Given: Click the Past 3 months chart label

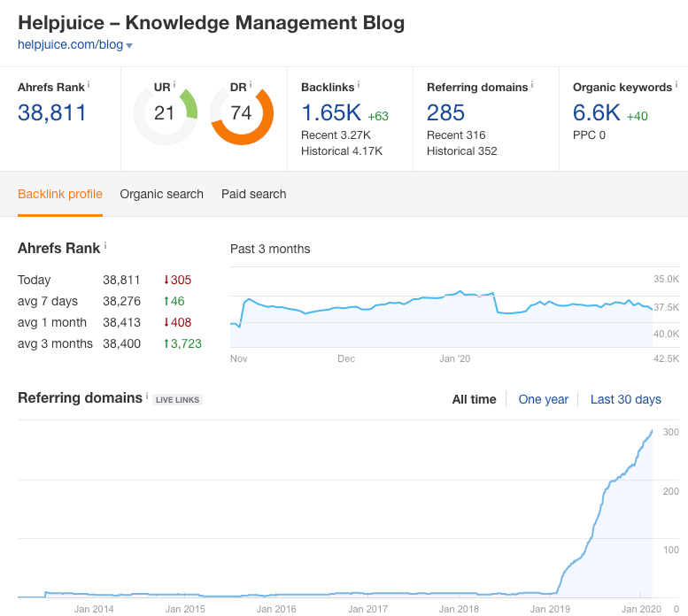Looking at the screenshot, I should 270,249.
